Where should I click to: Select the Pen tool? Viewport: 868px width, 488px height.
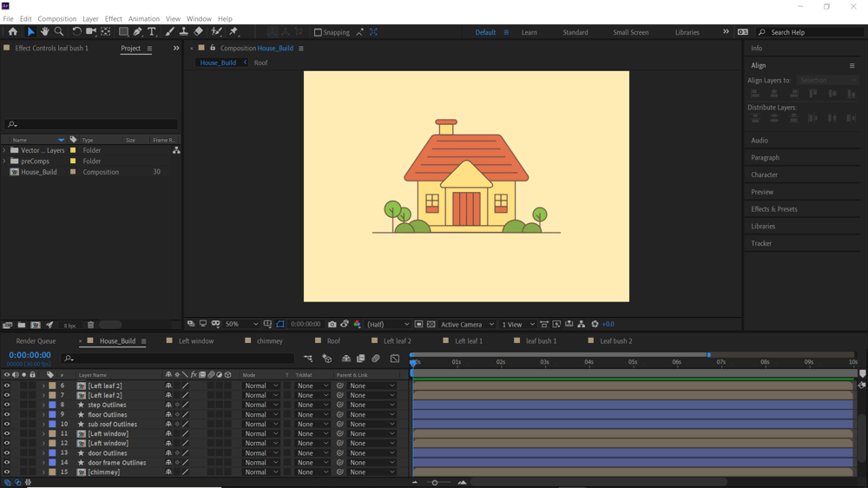[137, 32]
